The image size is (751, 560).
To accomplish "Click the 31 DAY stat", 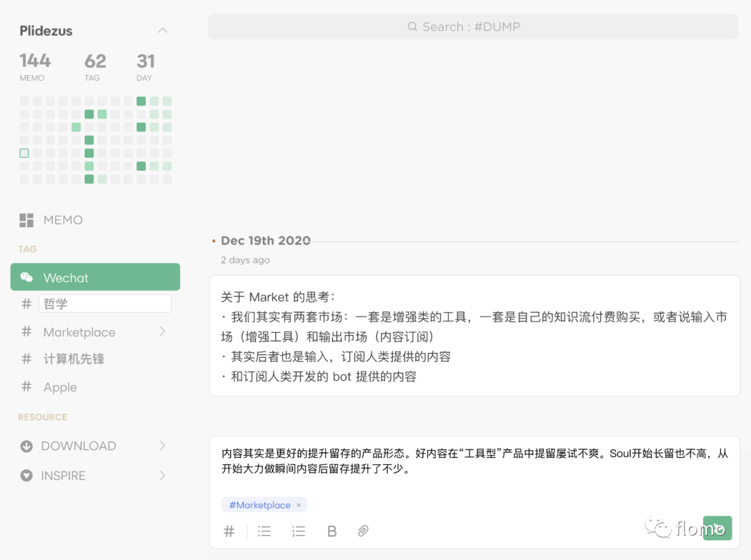I will pyautogui.click(x=145, y=67).
